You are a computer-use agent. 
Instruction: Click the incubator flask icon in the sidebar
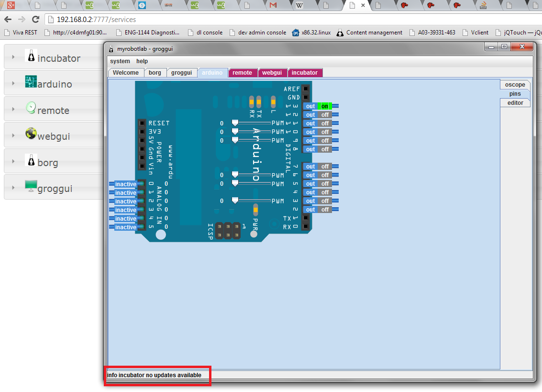31,56
